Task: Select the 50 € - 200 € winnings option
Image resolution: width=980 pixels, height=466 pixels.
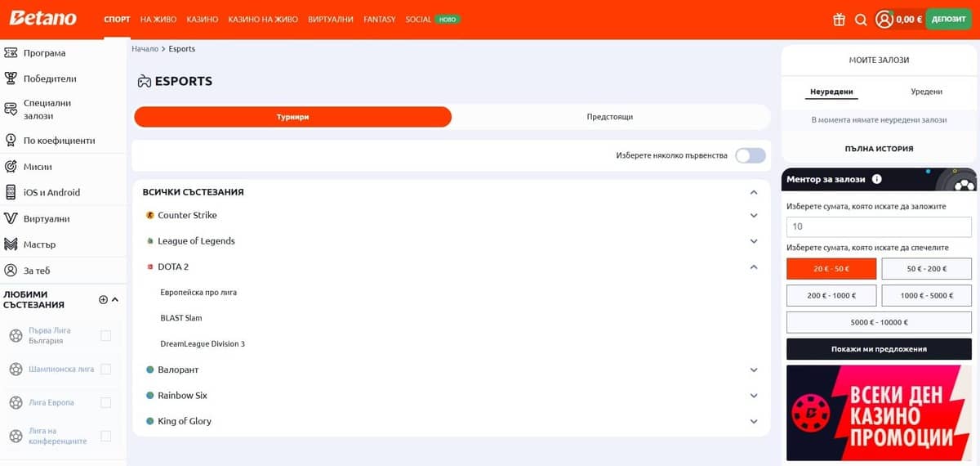Action: (927, 269)
